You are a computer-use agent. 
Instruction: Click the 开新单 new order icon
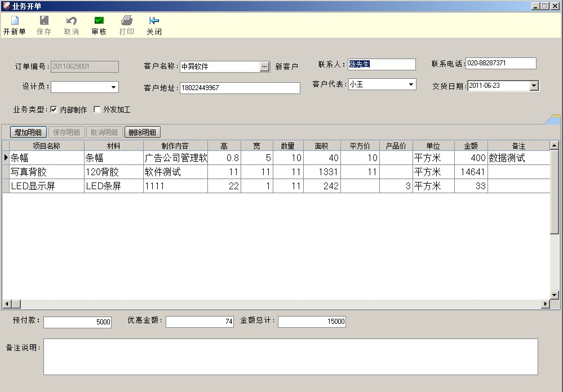[15, 21]
